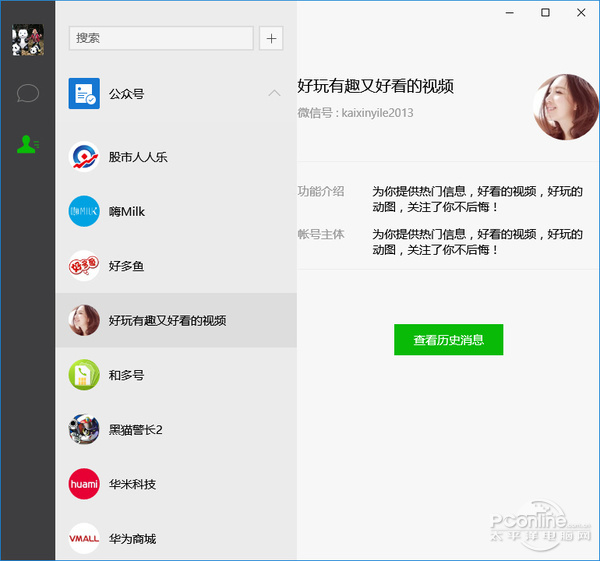
Task: Open the user profile avatar in sidebar
Action: 28,40
